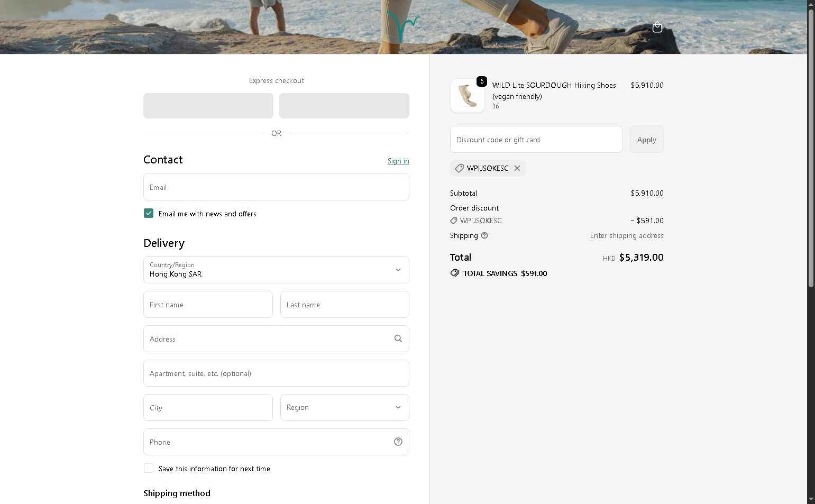This screenshot has height=504, width=815.
Task: Focus the Apartment, suite, etc. field
Action: click(276, 373)
